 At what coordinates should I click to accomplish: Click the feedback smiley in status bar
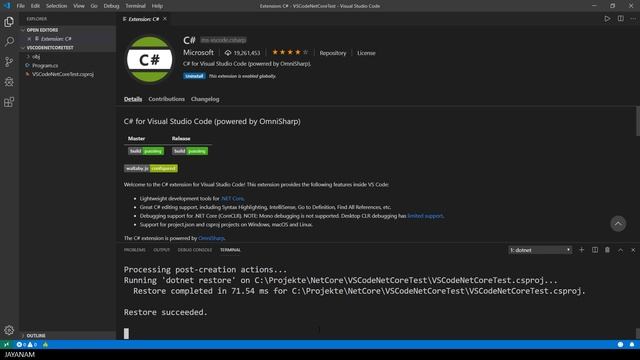[x=620, y=344]
